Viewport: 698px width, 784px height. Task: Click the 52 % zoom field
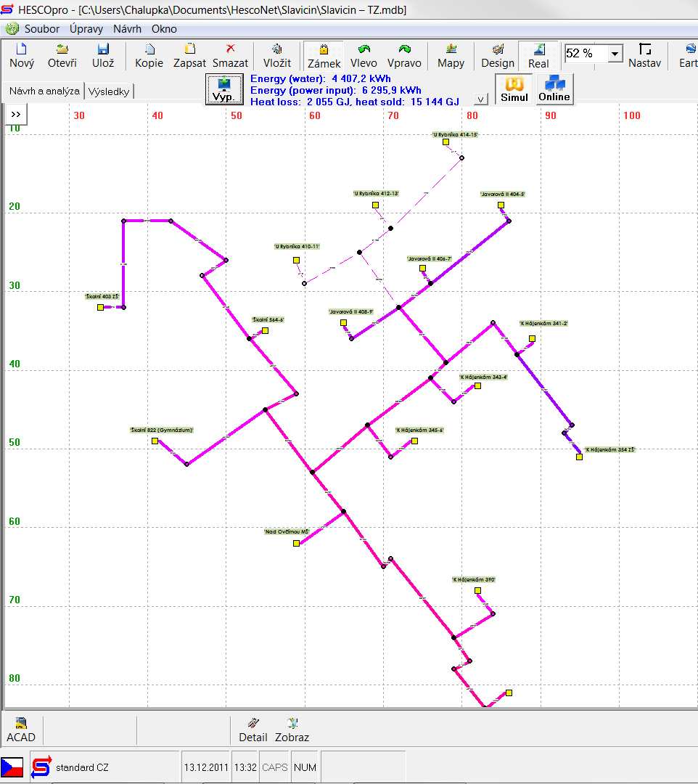pyautogui.click(x=586, y=54)
